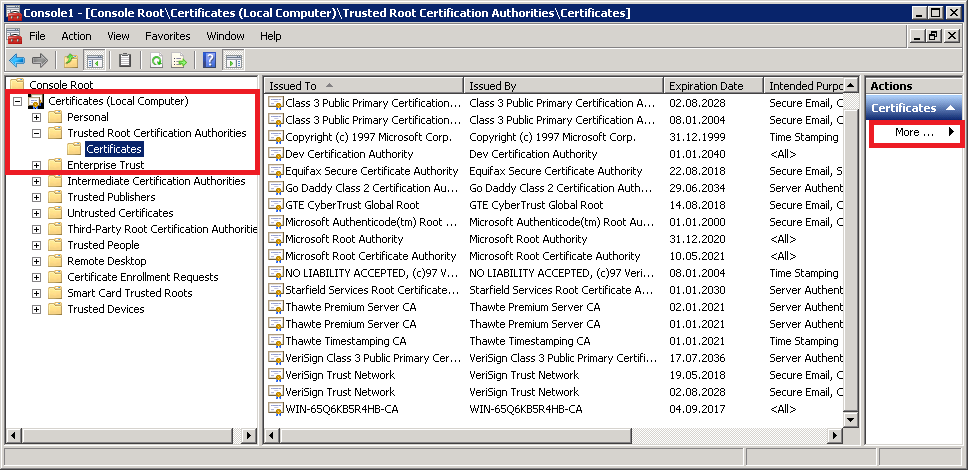
Task: Select Class 3 Public Primary expiring 08.01.2004
Action: pyautogui.click(x=556, y=120)
